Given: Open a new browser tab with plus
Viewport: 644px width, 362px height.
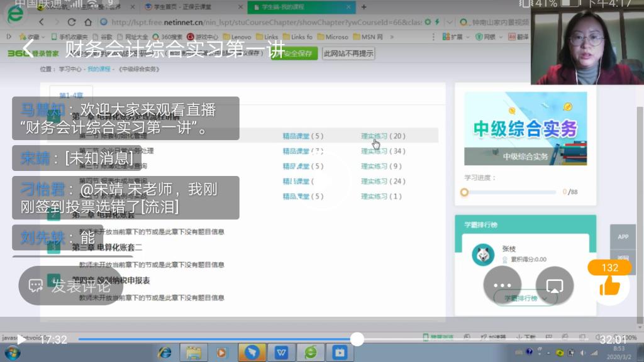Looking at the screenshot, I should 364,7.
